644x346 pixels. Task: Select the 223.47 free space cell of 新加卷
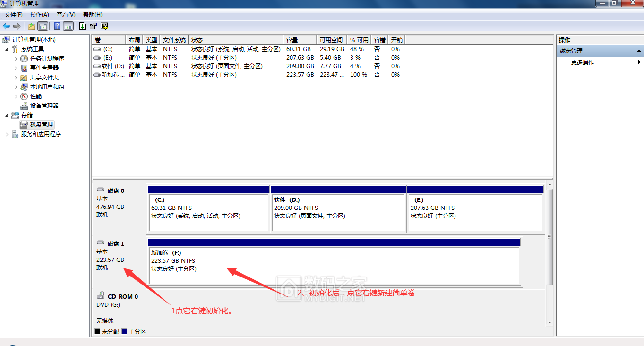coord(331,75)
